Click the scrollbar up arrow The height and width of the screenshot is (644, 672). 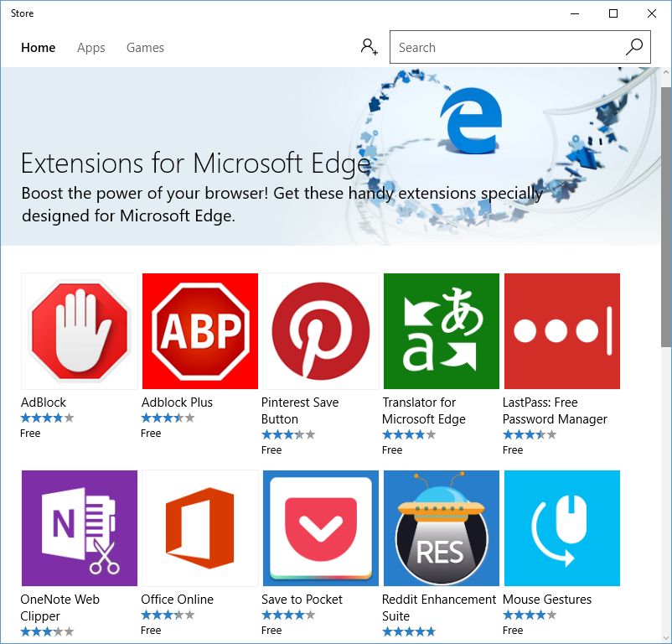click(666, 72)
